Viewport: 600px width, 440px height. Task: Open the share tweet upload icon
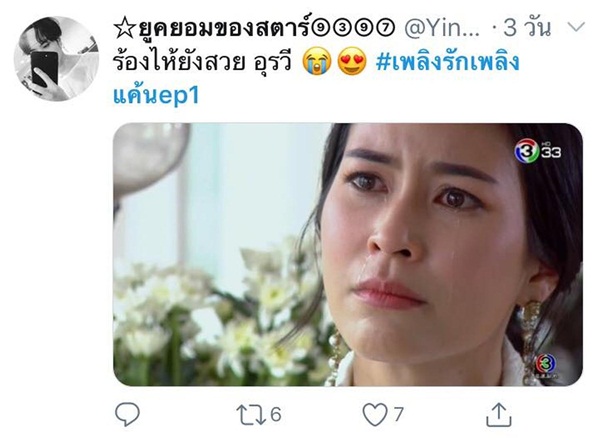click(499, 414)
